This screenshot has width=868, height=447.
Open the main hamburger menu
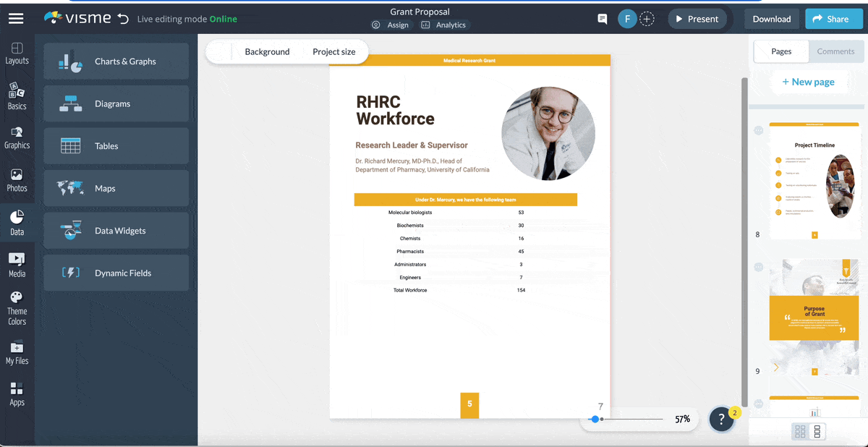[16, 18]
